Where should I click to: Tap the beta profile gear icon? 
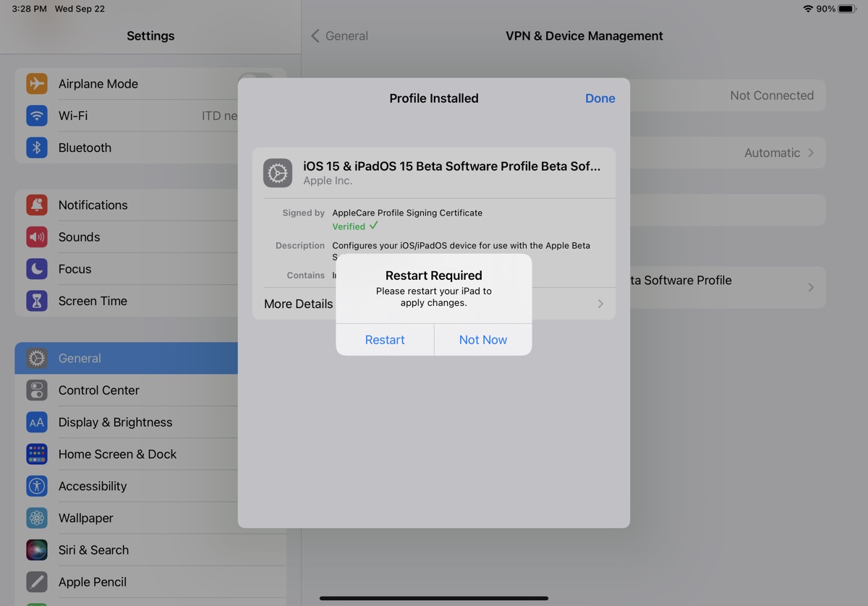point(278,173)
